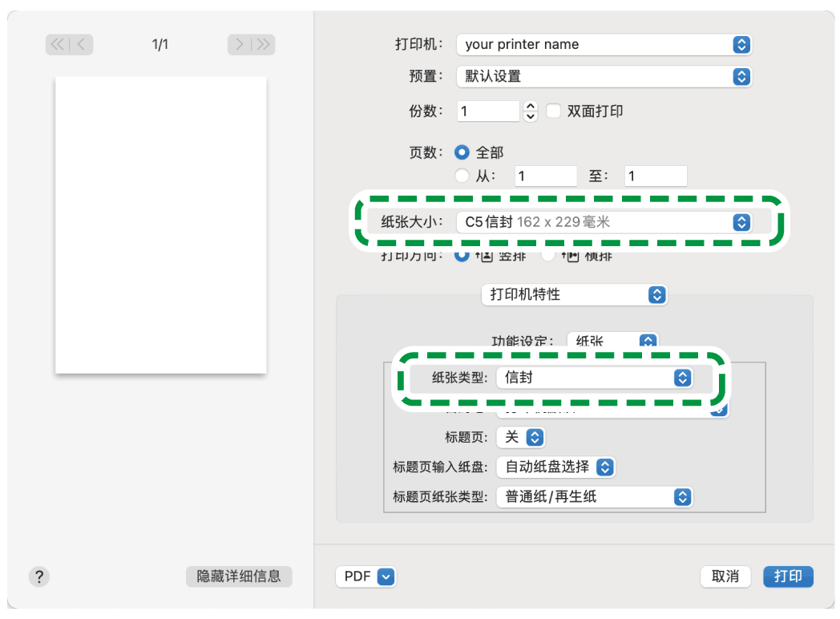Click the 隐藏详细信息 button
The height and width of the screenshot is (619, 840).
pos(239,577)
